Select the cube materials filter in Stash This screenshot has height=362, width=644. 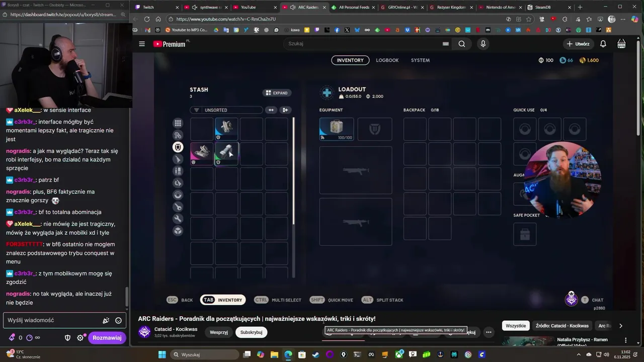tap(178, 231)
